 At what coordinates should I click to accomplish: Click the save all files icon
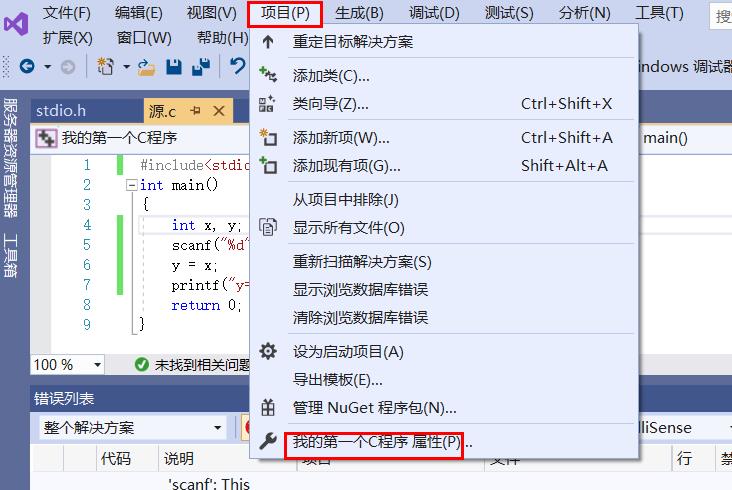[201, 67]
